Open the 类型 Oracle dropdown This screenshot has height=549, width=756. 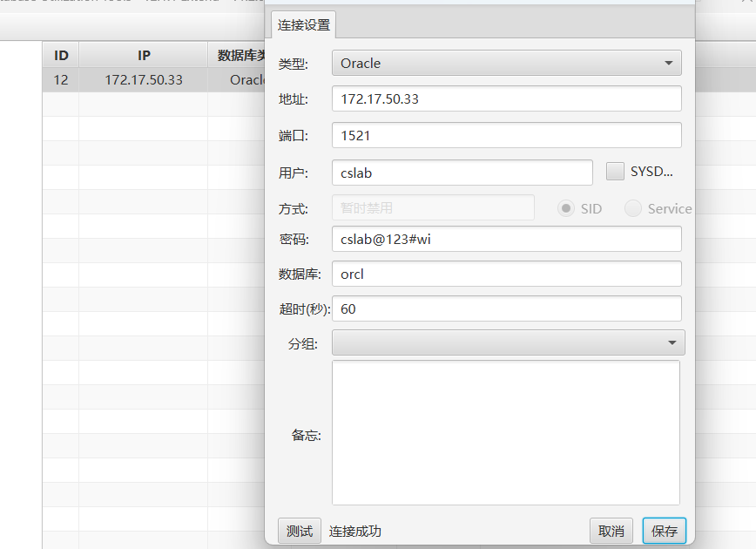[506, 64]
